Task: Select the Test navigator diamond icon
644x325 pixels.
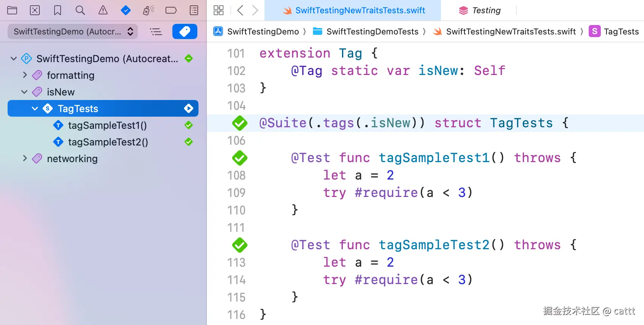Action: coord(126,10)
